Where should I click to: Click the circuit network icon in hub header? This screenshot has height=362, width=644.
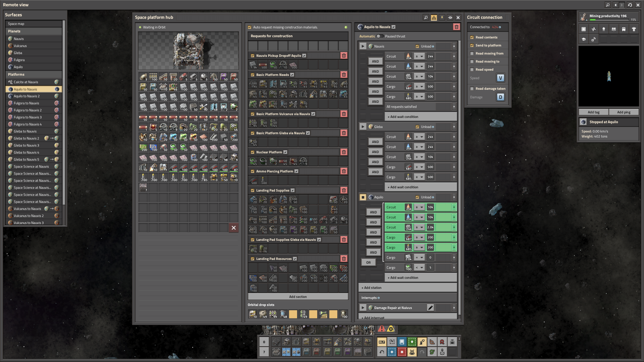pos(434,17)
